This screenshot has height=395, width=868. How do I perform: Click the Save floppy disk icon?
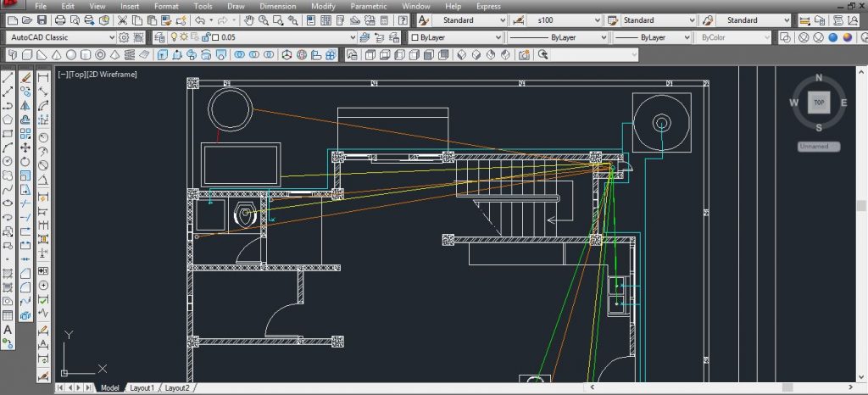point(42,20)
